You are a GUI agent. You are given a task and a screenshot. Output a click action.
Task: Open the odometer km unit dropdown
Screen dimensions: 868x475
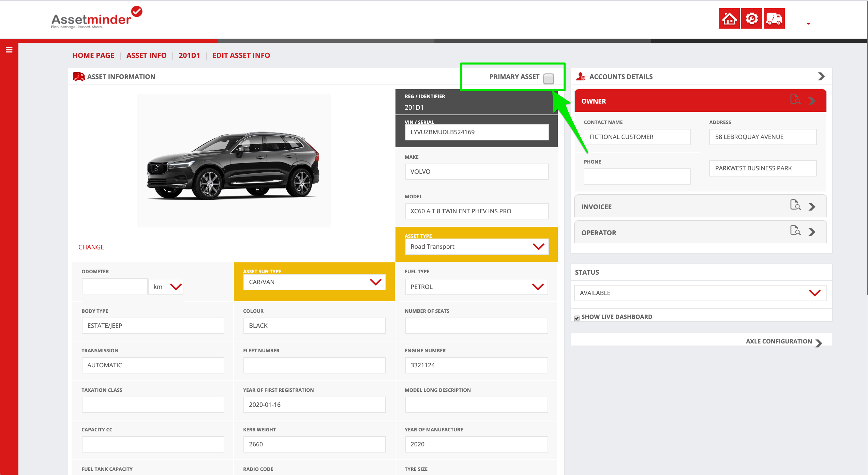click(x=166, y=287)
